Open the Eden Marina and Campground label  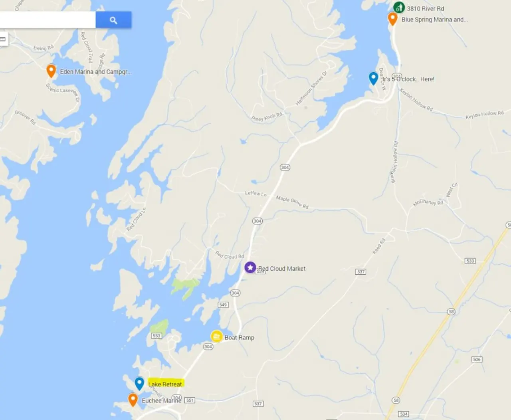coord(96,72)
